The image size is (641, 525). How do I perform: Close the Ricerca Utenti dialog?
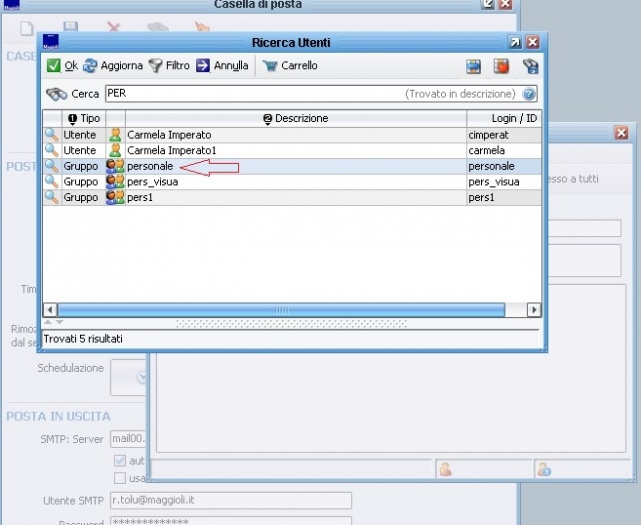(x=533, y=42)
